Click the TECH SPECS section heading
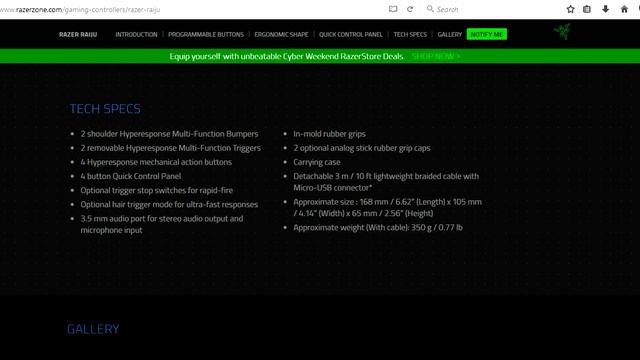Screen dimensions: 640x360 tap(105, 109)
